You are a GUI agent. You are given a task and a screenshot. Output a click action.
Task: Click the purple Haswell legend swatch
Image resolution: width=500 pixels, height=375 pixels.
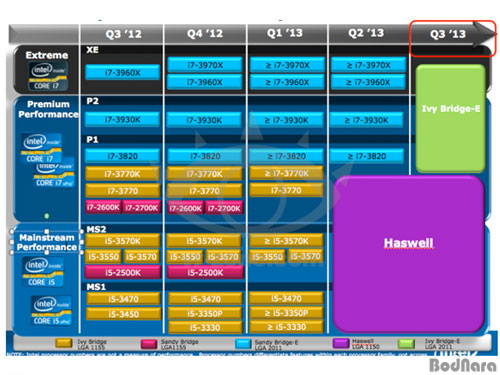341,343
